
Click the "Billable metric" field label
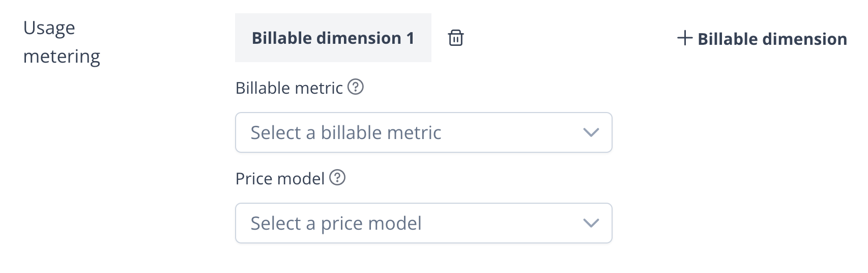289,88
